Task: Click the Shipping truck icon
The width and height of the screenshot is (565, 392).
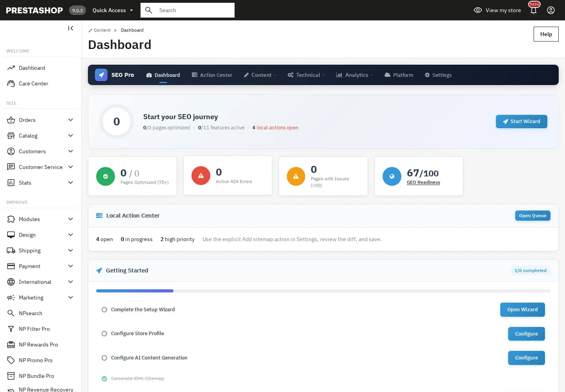Action: 11,250
